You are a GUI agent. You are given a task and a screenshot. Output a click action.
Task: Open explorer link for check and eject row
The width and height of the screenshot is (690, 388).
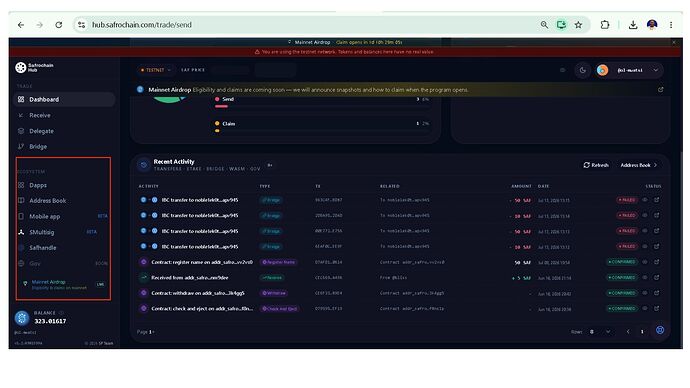657,308
